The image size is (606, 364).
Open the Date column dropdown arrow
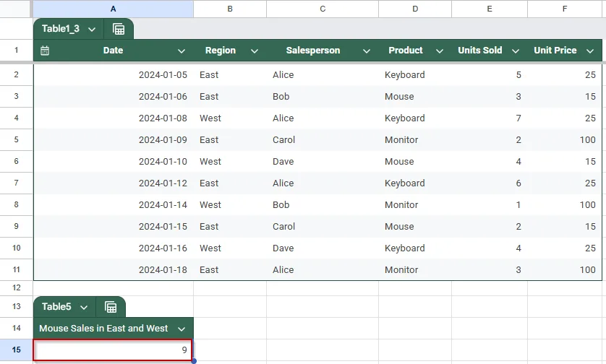click(182, 51)
